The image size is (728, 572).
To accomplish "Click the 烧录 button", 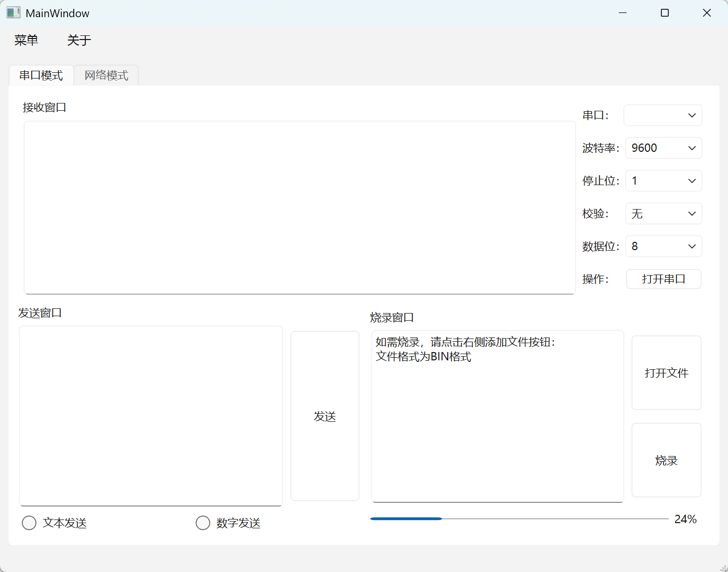I will 667,460.
